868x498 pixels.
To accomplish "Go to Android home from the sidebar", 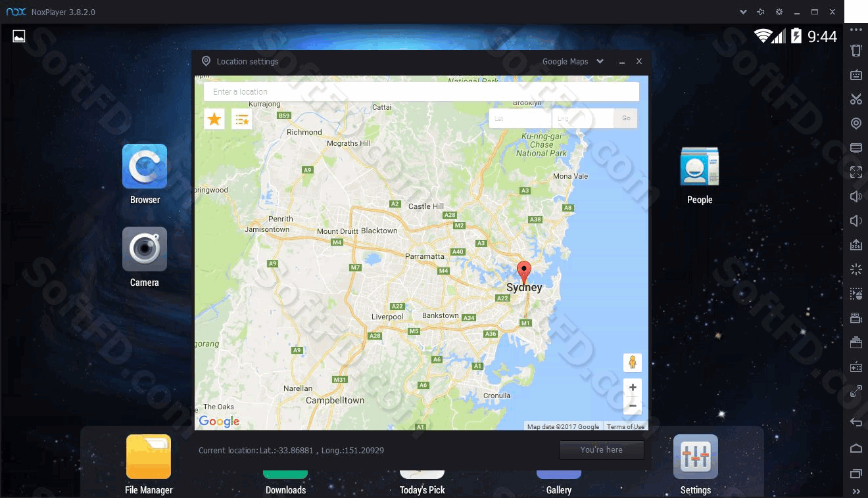I will [x=856, y=448].
